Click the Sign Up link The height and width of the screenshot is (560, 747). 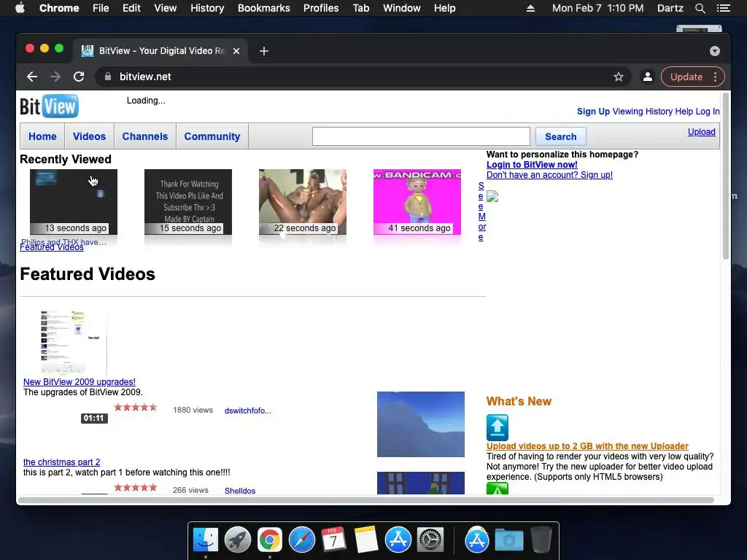click(x=593, y=112)
